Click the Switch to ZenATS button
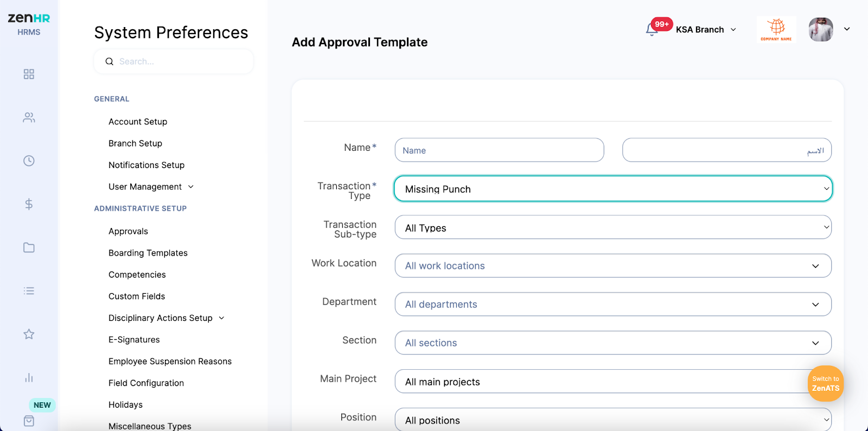The width and height of the screenshot is (868, 431). click(x=826, y=383)
